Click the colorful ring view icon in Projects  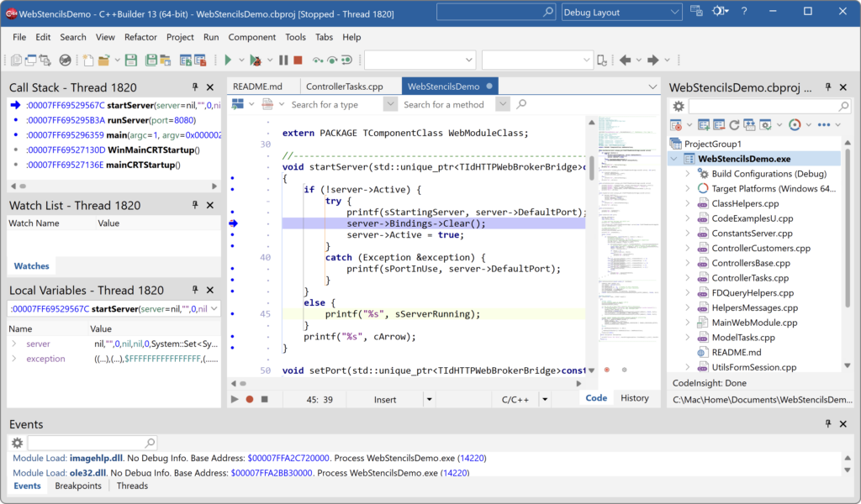(795, 125)
